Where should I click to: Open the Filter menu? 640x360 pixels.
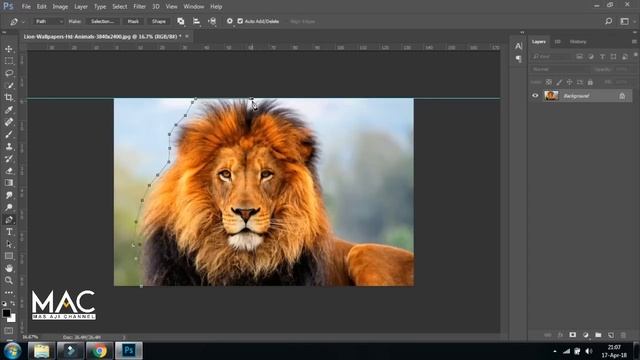click(139, 7)
